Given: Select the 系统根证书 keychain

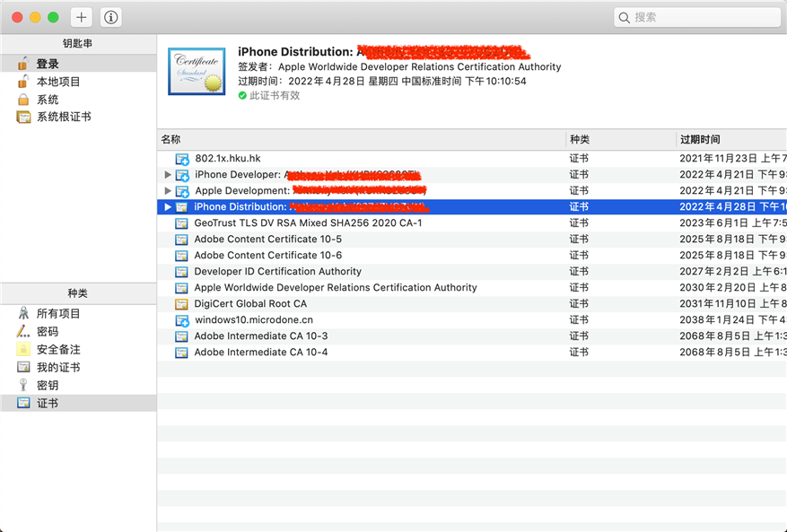Looking at the screenshot, I should [78, 117].
